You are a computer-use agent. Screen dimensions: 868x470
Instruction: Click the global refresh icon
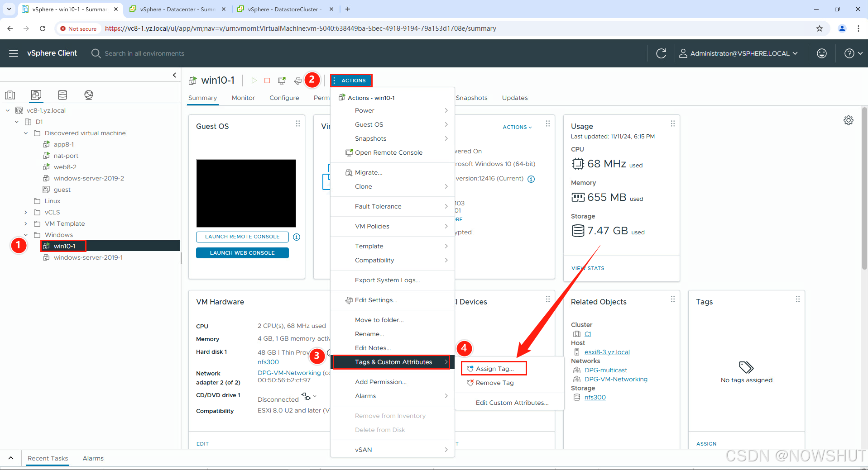point(661,53)
